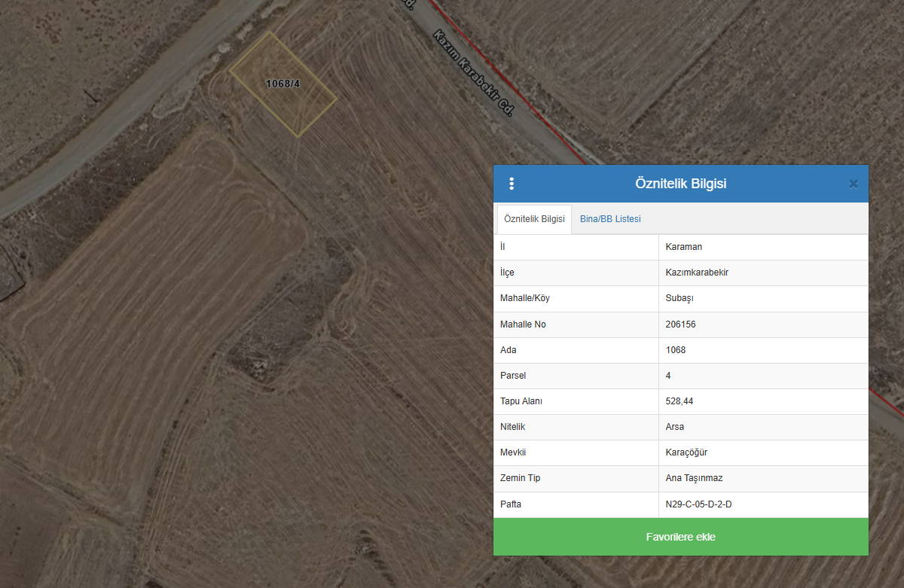Click the Kazım Karabekir Cd. street label

point(474,72)
